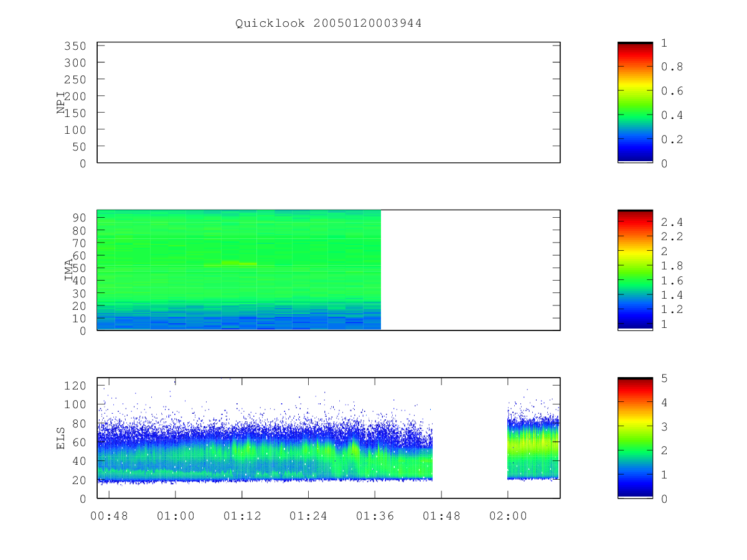Image resolution: width=747 pixels, height=560 pixels.
Task: Click the IMA spectrogram data region
Action: coord(239,269)
